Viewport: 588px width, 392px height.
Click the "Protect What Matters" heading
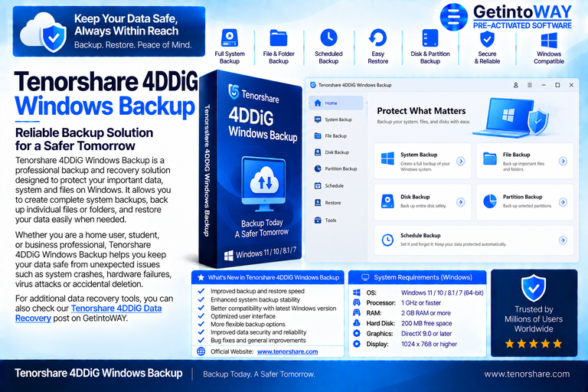[421, 111]
